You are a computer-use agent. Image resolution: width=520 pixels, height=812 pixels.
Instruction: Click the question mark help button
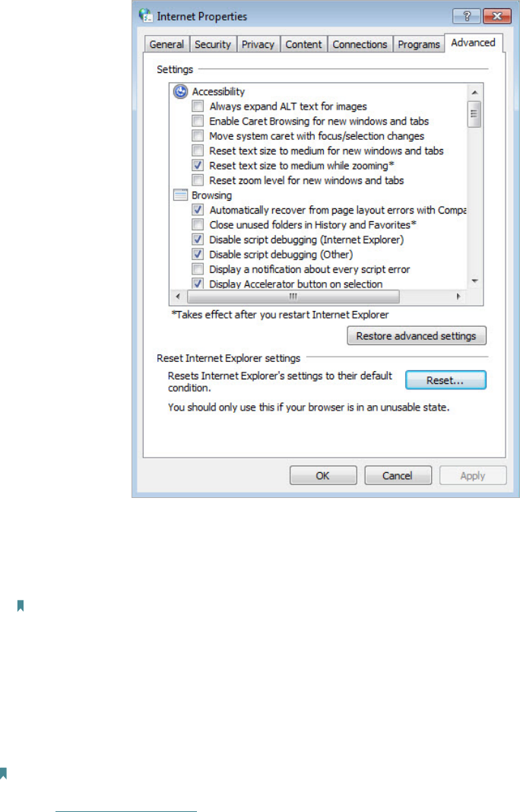pos(466,16)
